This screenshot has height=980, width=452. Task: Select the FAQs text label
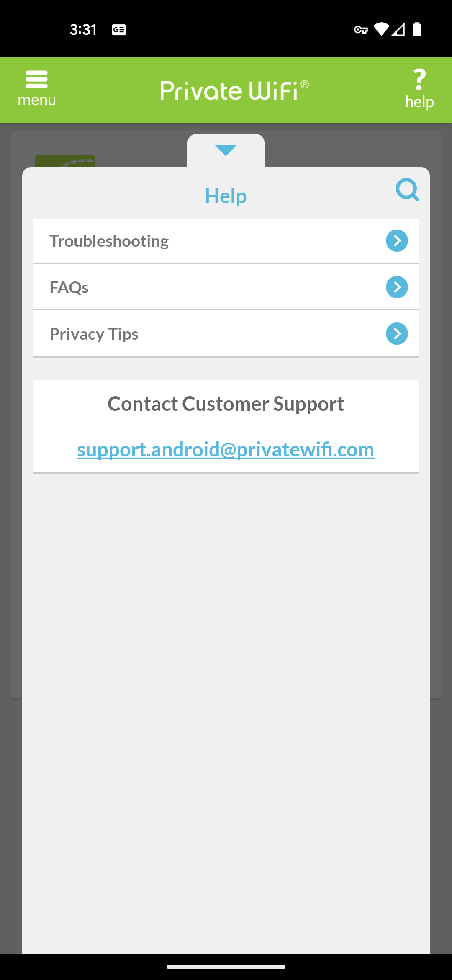pyautogui.click(x=69, y=287)
